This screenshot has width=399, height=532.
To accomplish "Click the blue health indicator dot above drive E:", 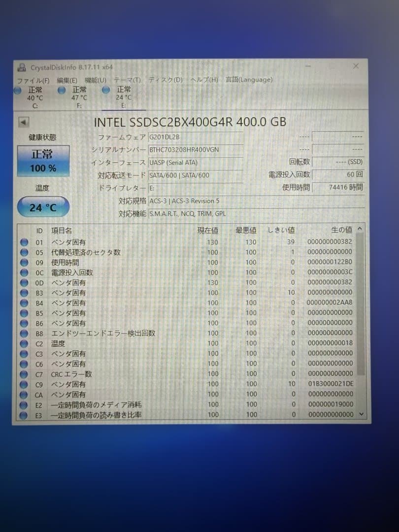I will (x=105, y=90).
